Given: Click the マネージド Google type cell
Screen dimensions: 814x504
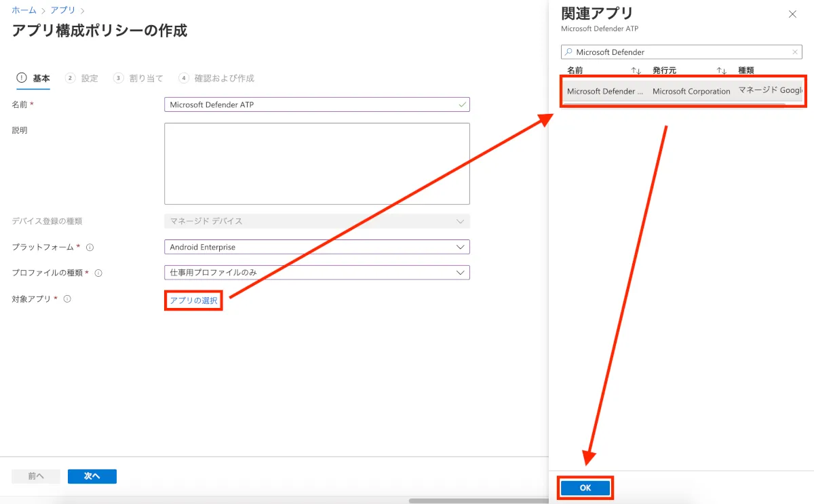Looking at the screenshot, I should pyautogui.click(x=770, y=90).
